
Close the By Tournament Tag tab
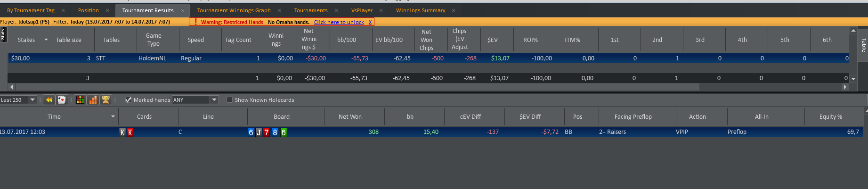(63, 10)
